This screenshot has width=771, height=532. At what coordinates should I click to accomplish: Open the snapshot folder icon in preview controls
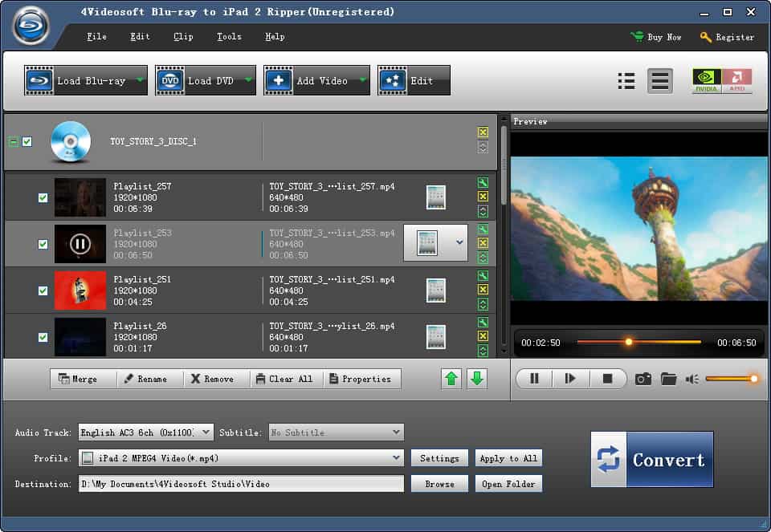coord(670,378)
